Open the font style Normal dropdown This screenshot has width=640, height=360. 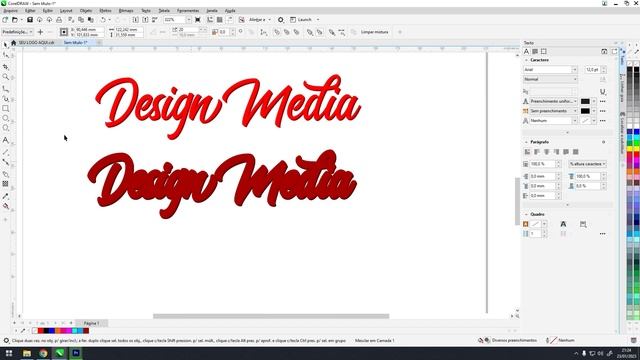pos(575,79)
